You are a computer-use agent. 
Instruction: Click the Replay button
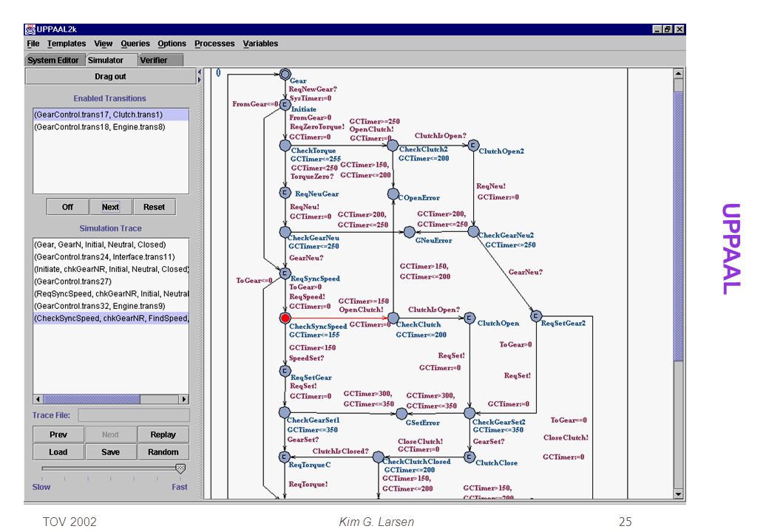click(163, 434)
